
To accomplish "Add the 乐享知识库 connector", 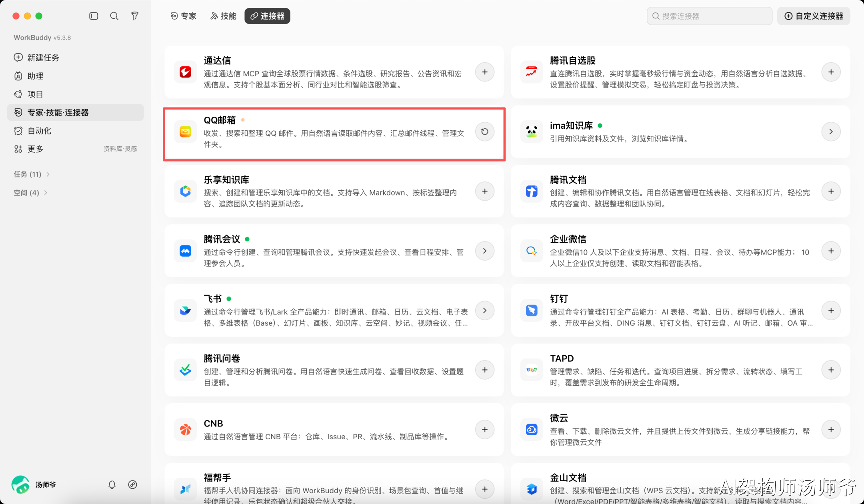I will click(x=485, y=191).
